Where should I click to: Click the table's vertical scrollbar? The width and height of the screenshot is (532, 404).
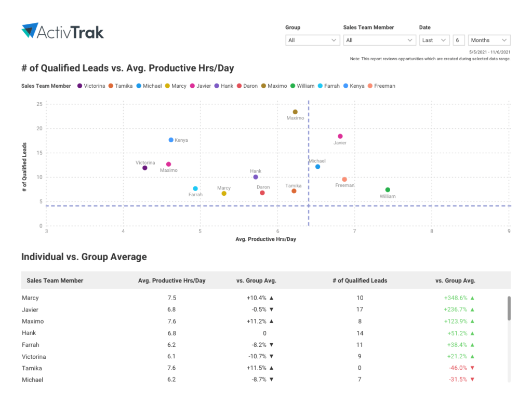tap(509, 308)
